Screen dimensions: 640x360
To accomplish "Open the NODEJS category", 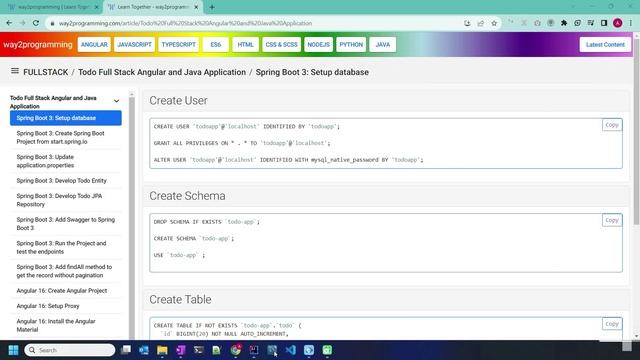I will [319, 44].
